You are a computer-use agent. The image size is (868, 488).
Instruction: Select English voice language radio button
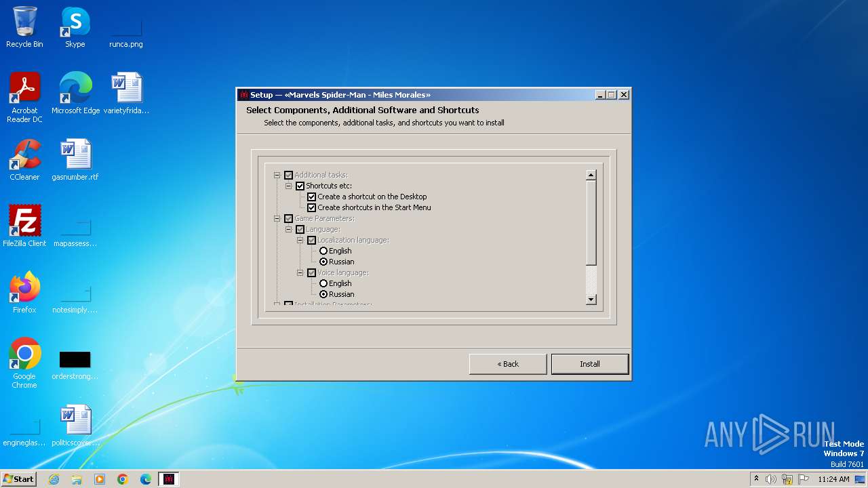[x=323, y=283]
